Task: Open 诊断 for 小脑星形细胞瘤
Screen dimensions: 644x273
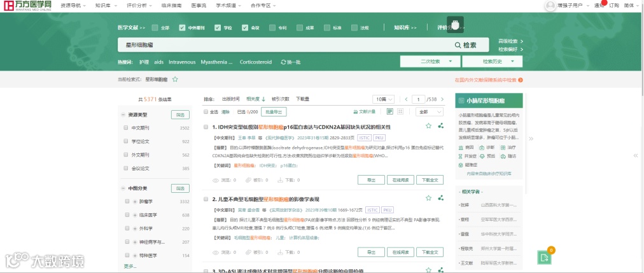Action: 487,148
